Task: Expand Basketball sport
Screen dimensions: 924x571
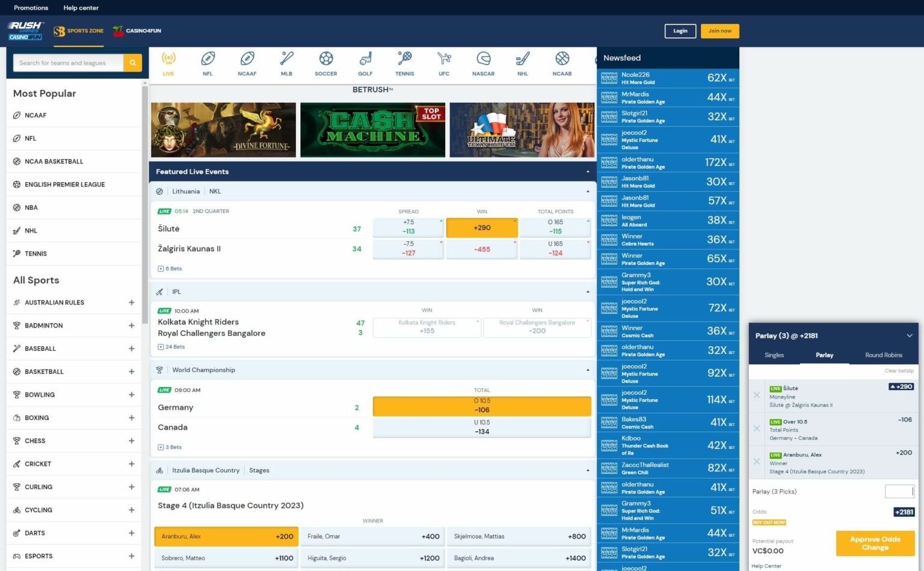Action: 131,371
